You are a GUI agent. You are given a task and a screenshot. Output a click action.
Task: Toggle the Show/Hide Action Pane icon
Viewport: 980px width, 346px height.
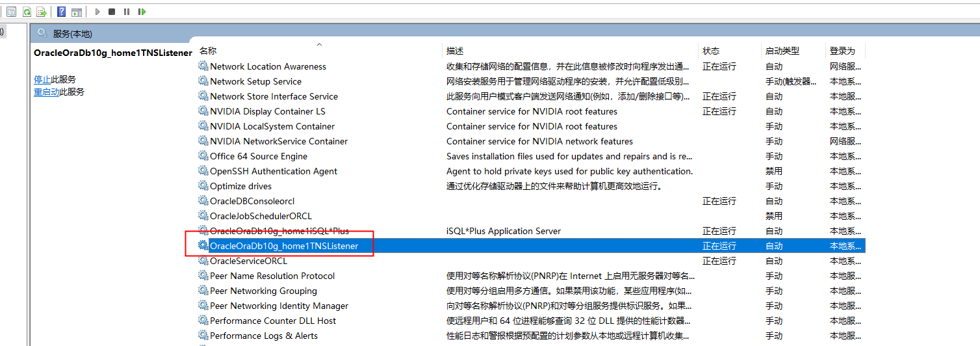pos(77,12)
